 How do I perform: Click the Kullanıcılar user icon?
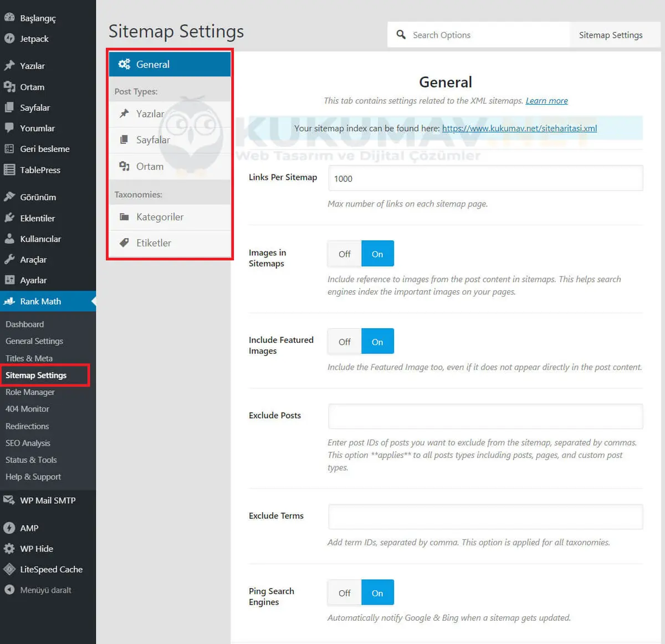tap(9, 239)
